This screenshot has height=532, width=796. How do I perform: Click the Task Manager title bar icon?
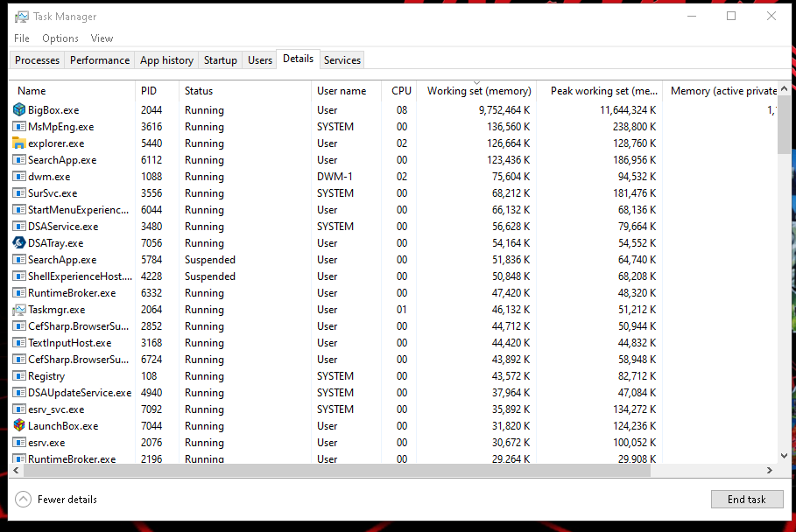pos(22,17)
